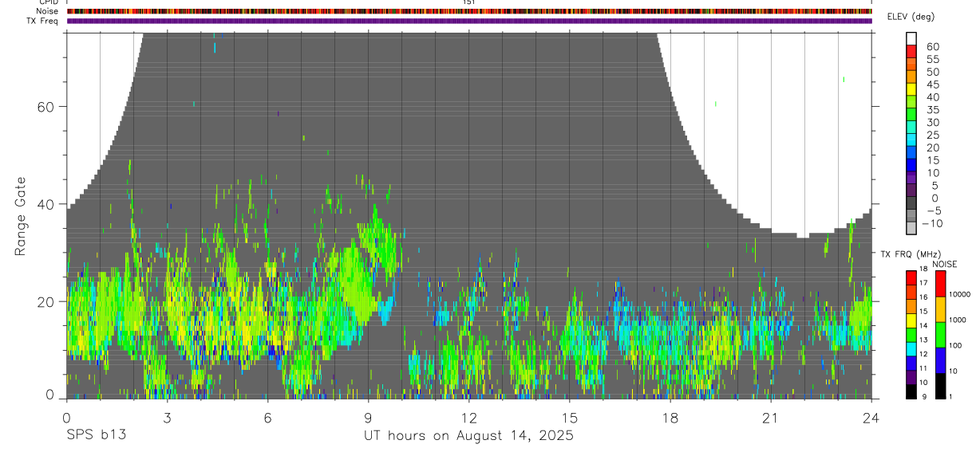980x452 pixels.
Task: Click the red segment of the ELEV color bar
Action: (911, 51)
